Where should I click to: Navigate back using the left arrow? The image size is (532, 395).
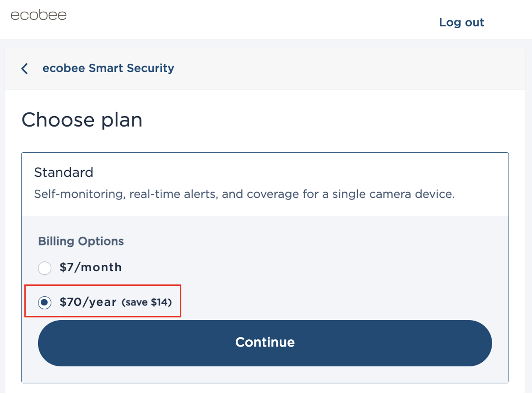click(x=25, y=68)
